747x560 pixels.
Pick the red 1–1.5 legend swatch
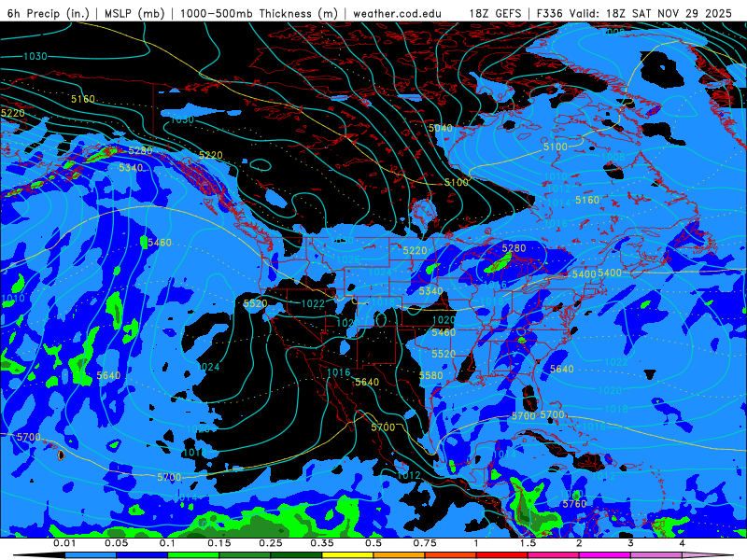(x=501, y=555)
